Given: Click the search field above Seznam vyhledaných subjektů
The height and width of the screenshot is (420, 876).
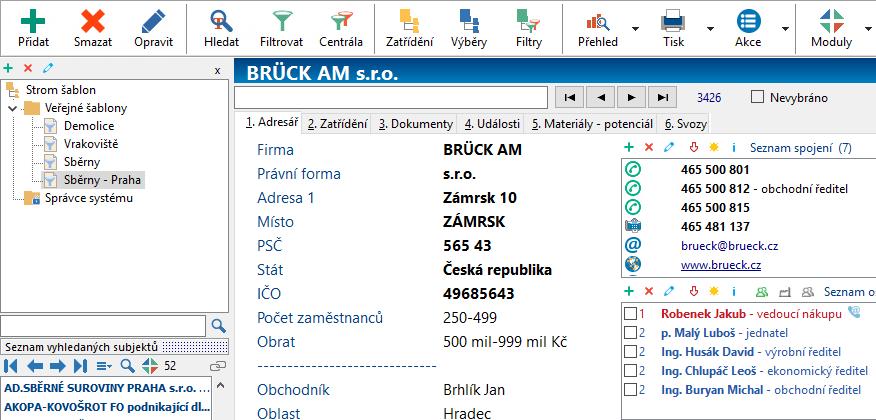Looking at the screenshot, I should [x=103, y=326].
